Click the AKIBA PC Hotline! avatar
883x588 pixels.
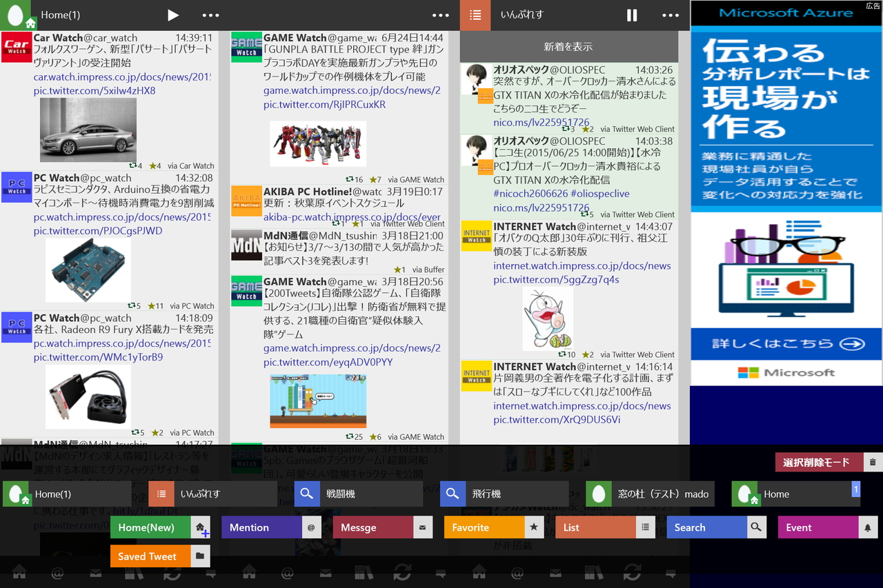pyautogui.click(x=246, y=201)
